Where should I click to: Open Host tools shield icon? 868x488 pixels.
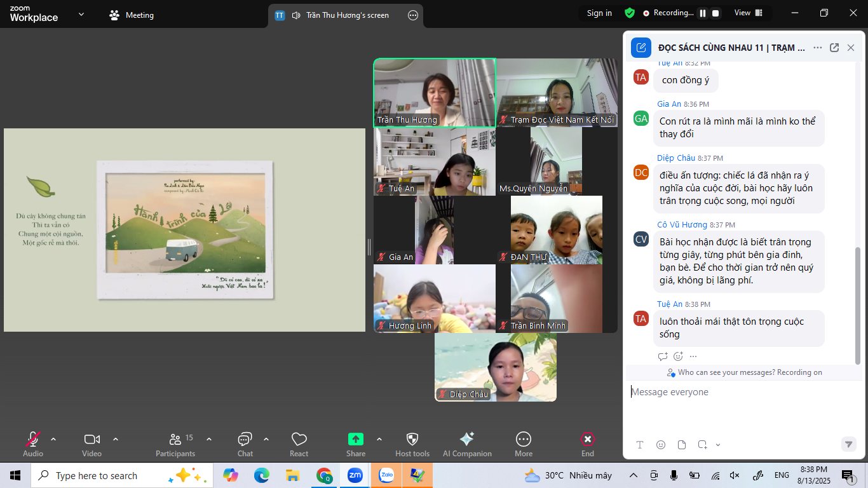point(412,444)
